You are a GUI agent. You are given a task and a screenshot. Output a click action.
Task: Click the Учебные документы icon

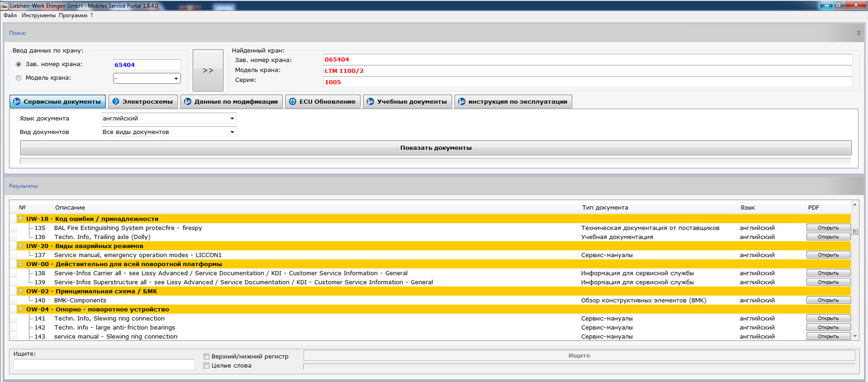(370, 102)
